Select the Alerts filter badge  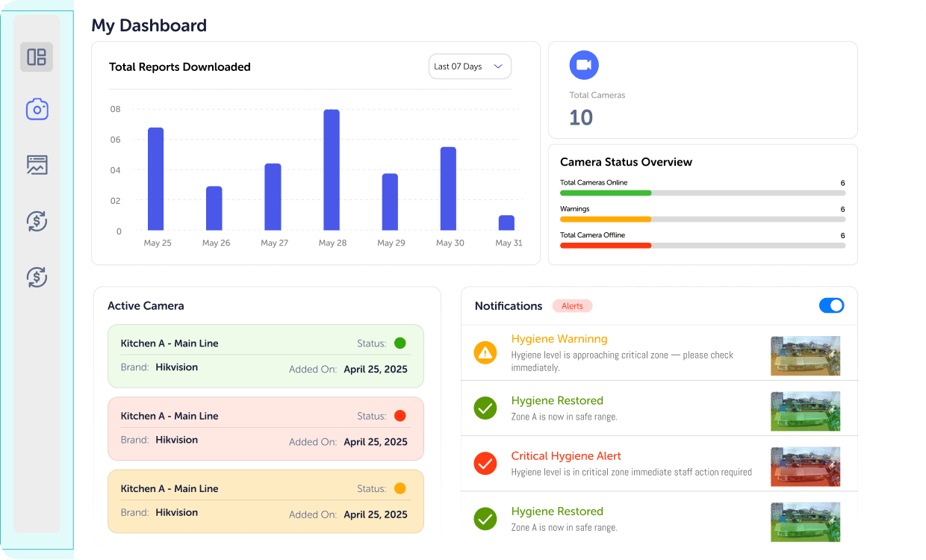point(572,305)
